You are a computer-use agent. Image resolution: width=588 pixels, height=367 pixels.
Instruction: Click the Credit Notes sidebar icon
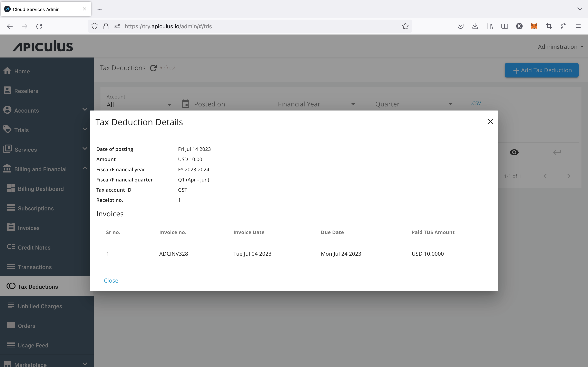click(11, 247)
